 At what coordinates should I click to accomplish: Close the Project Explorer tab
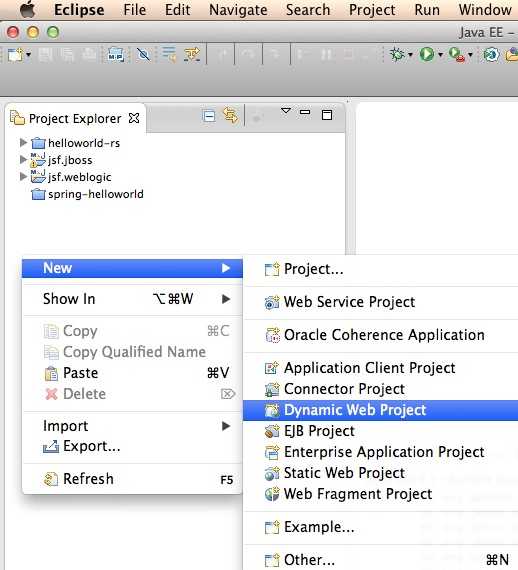click(x=134, y=118)
